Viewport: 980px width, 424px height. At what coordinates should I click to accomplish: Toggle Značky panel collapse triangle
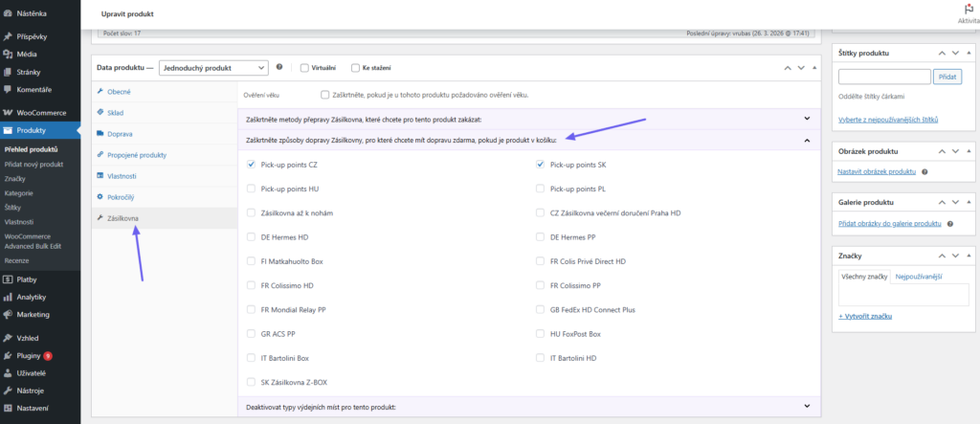(x=969, y=256)
